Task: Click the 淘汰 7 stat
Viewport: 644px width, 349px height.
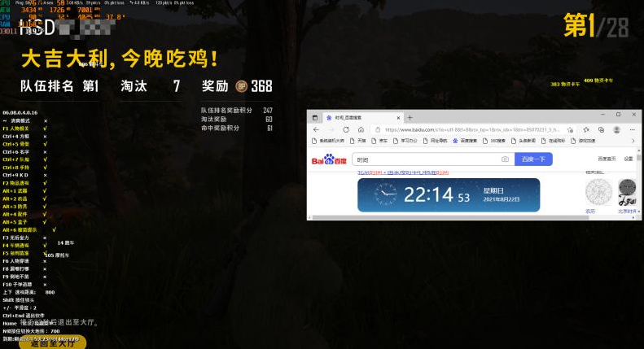Action: tap(151, 86)
